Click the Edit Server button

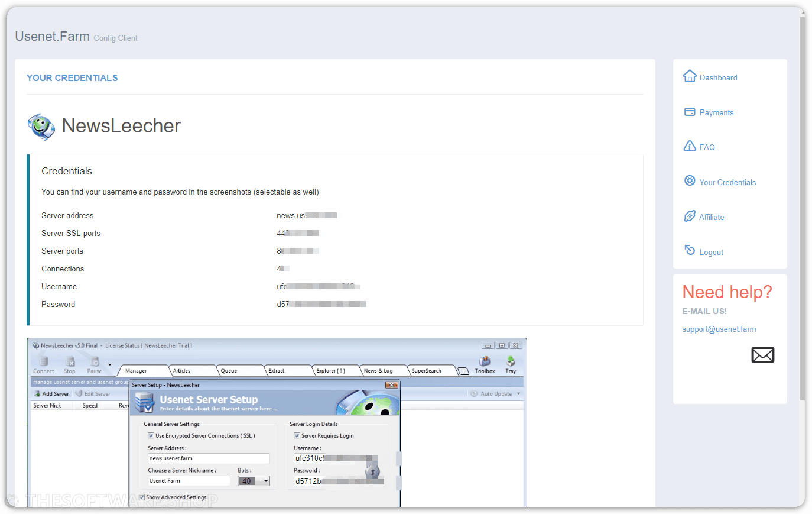pyautogui.click(x=93, y=393)
